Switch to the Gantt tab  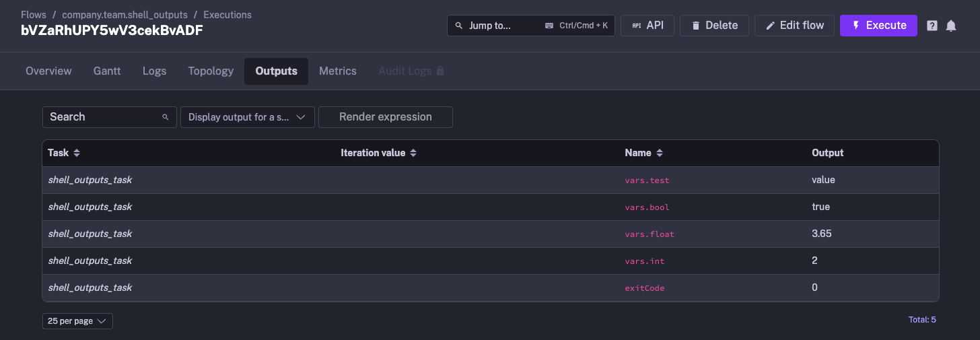[x=107, y=71]
